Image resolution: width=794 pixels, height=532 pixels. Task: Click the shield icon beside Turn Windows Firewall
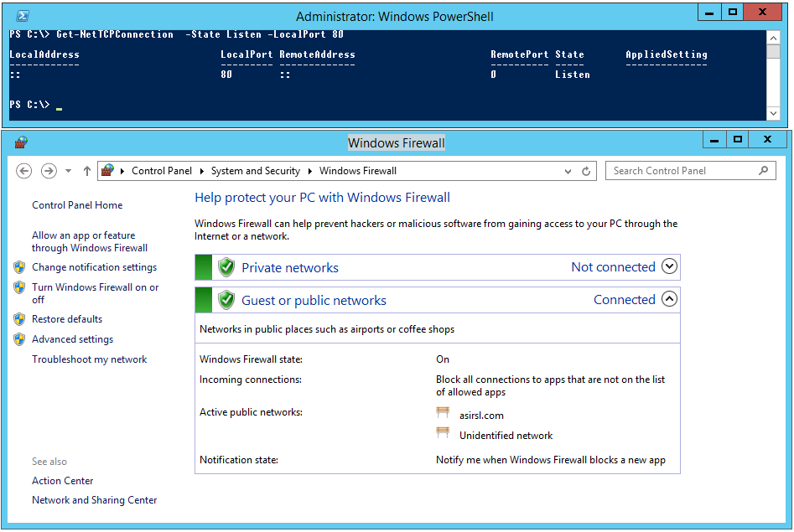pos(20,287)
